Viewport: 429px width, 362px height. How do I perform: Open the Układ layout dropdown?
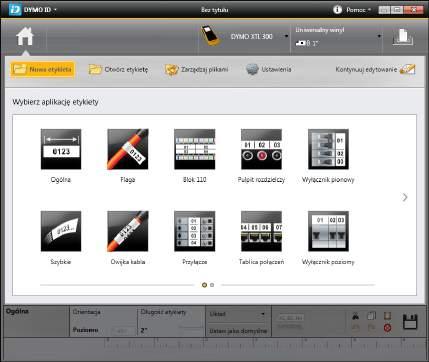pyautogui.click(x=237, y=314)
